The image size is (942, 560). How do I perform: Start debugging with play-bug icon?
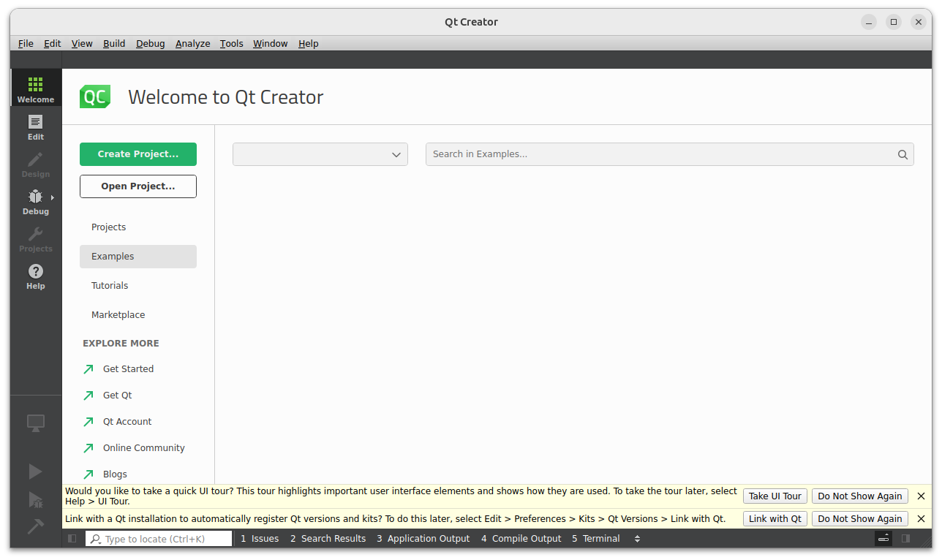point(36,499)
